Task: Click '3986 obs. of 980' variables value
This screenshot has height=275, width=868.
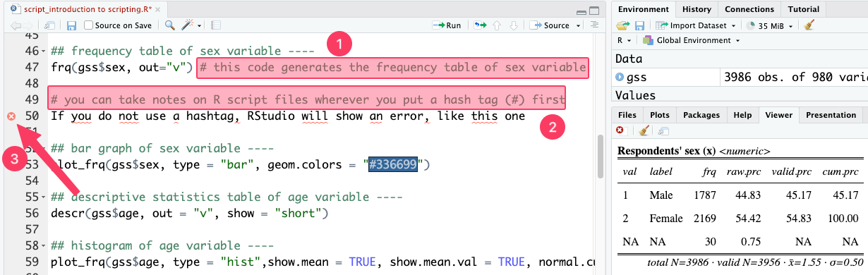Action: (x=796, y=77)
